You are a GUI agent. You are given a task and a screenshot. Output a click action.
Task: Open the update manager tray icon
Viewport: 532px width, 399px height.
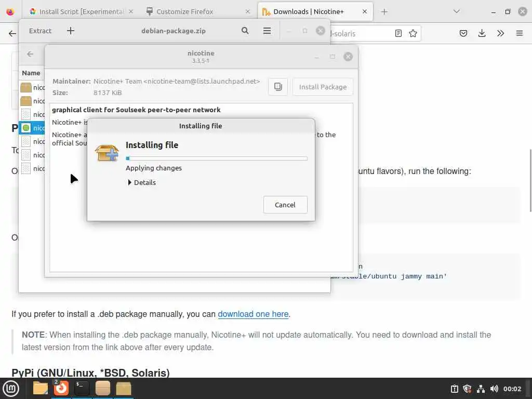coord(454,389)
